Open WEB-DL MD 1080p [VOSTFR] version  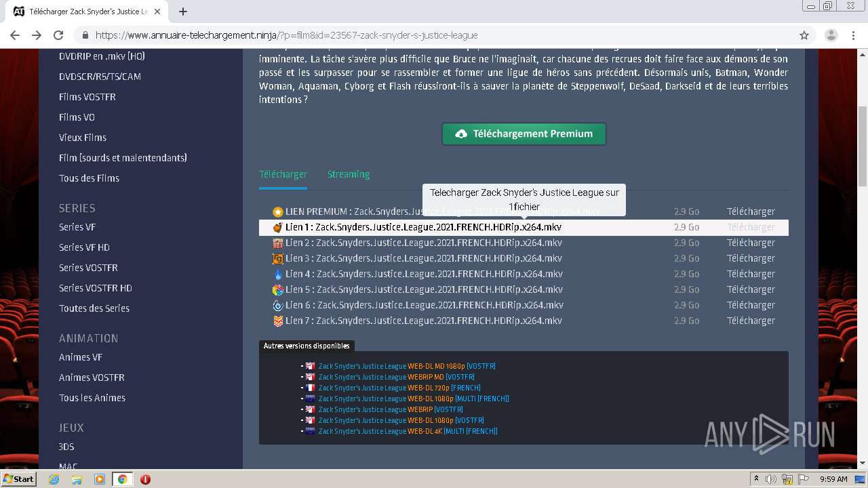pyautogui.click(x=407, y=366)
